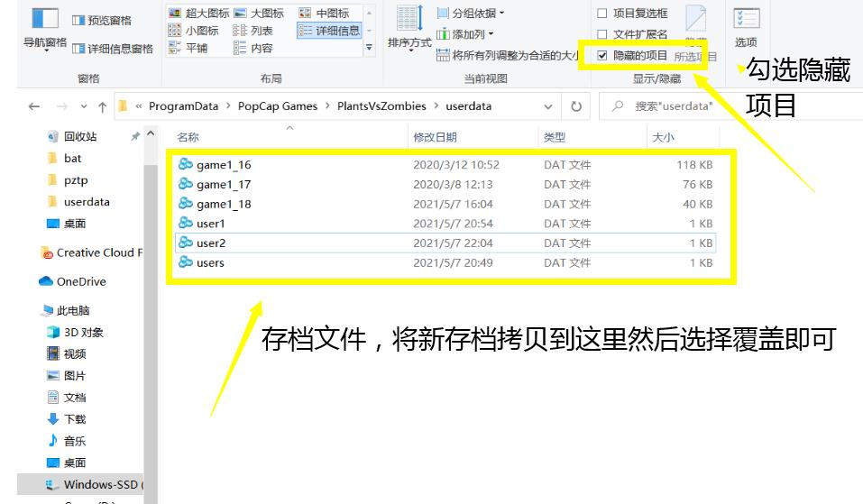Click ProgramData in the address path

coord(183,105)
